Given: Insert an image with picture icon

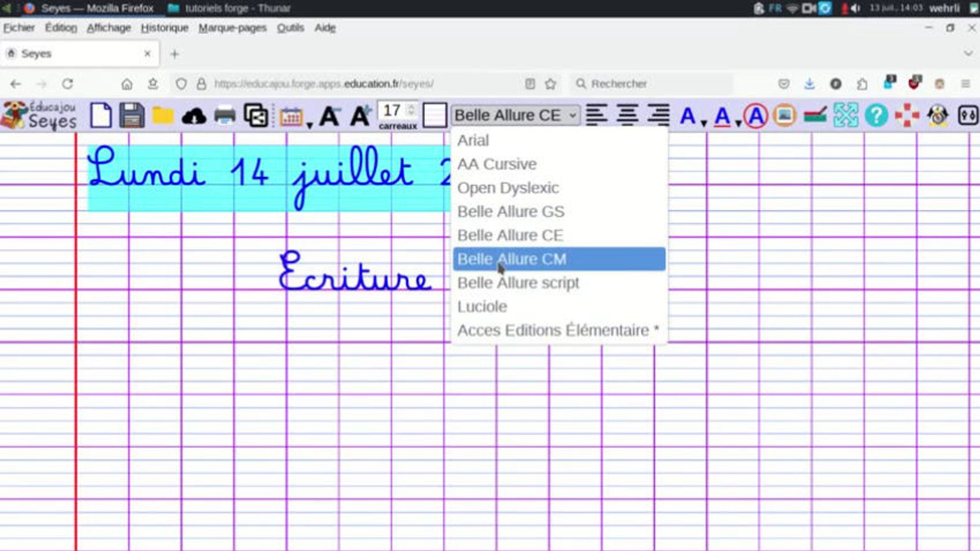Looking at the screenshot, I should [785, 115].
